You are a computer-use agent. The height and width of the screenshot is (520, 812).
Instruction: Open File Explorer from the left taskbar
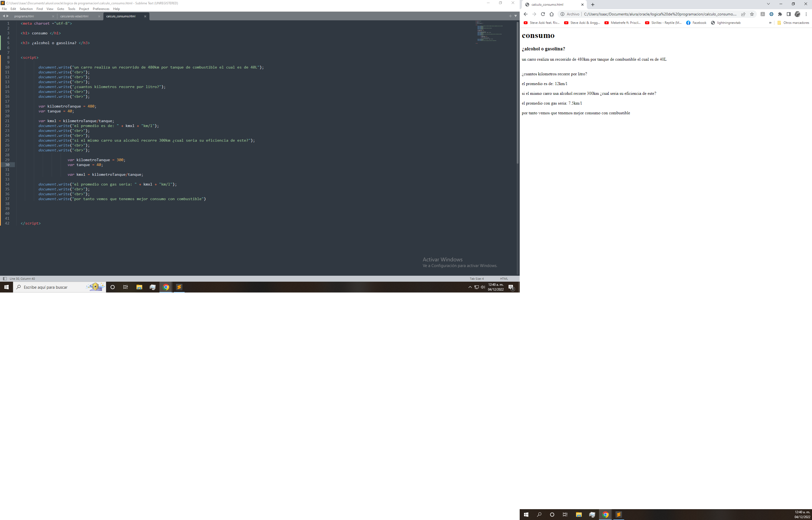click(x=139, y=287)
